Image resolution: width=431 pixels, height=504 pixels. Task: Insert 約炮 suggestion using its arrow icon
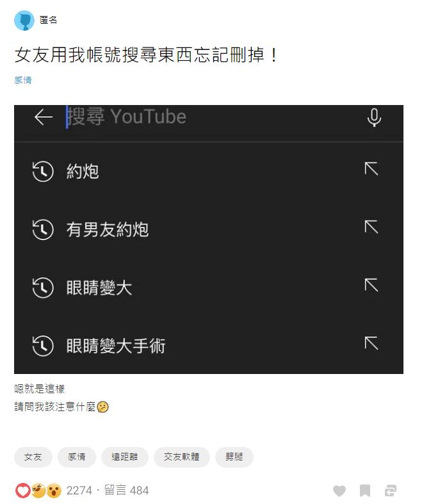(x=371, y=169)
